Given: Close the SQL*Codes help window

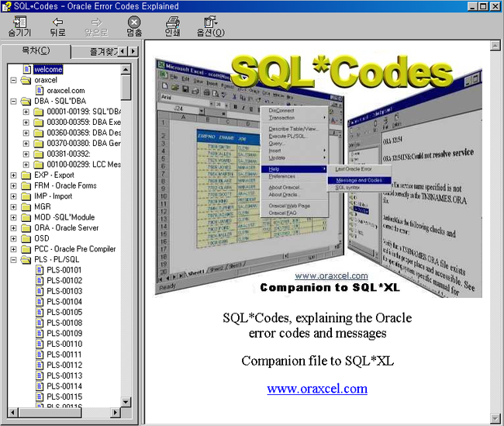Looking at the screenshot, I should [495, 6].
